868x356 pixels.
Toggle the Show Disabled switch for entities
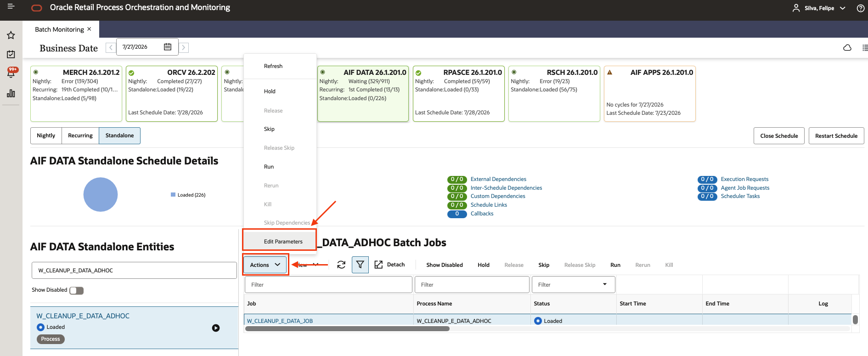[77, 290]
